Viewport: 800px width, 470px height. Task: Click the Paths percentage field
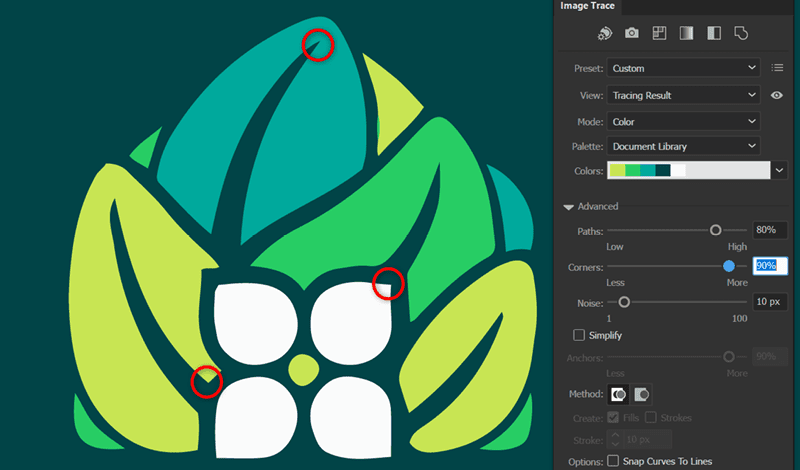pyautogui.click(x=769, y=230)
